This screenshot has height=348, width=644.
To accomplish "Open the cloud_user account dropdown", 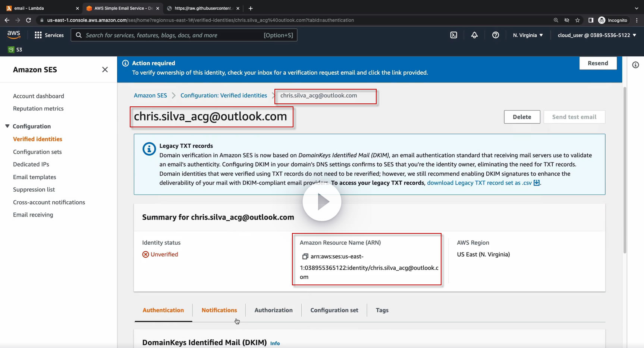I will 597,35.
